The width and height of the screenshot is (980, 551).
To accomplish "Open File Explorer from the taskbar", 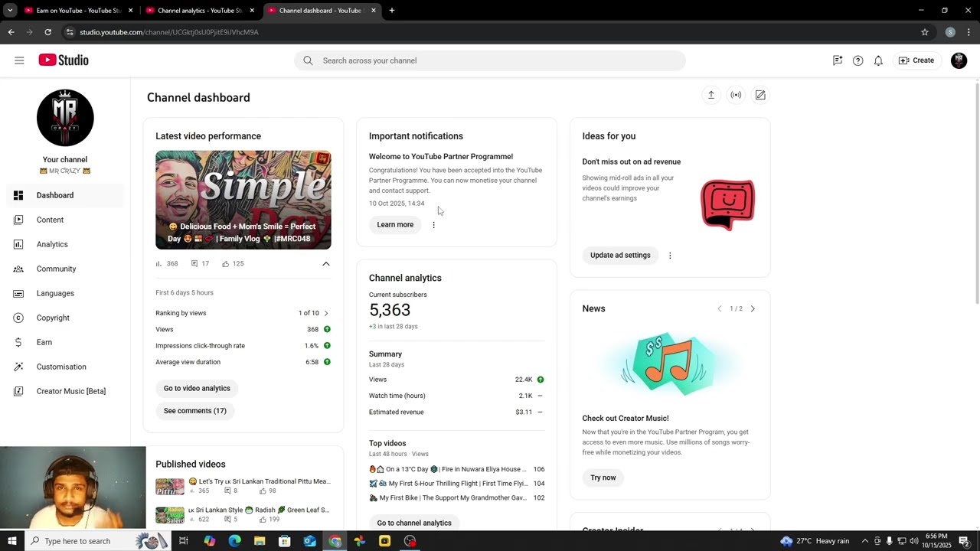I will 260,541.
